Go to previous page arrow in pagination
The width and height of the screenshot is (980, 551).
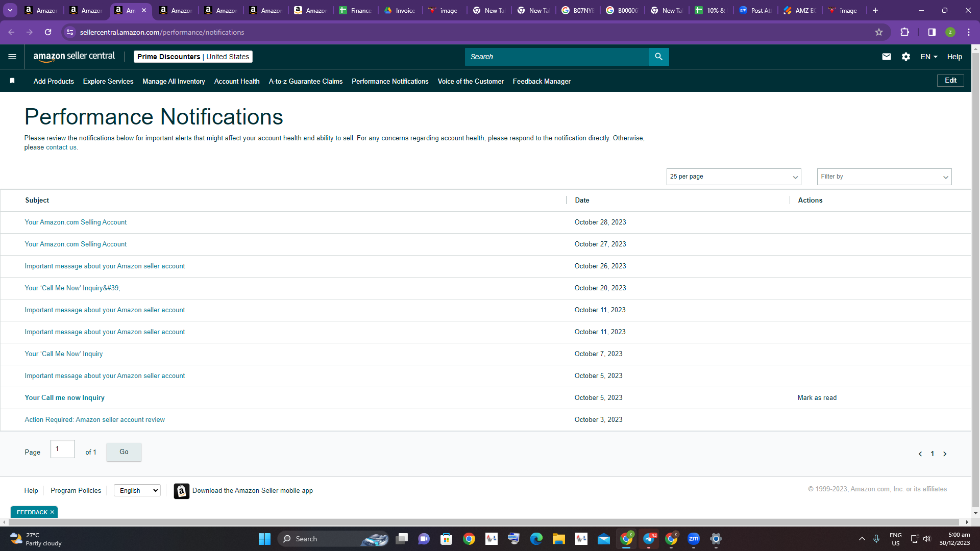tap(920, 454)
